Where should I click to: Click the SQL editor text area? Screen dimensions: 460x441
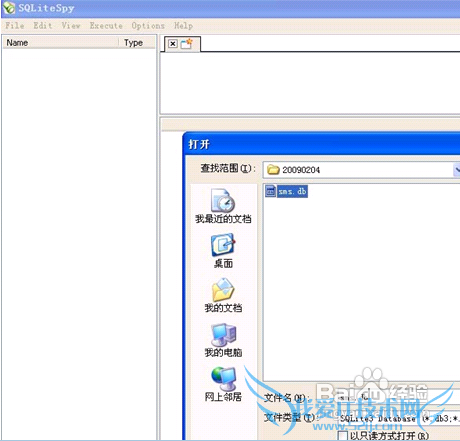[x=310, y=83]
